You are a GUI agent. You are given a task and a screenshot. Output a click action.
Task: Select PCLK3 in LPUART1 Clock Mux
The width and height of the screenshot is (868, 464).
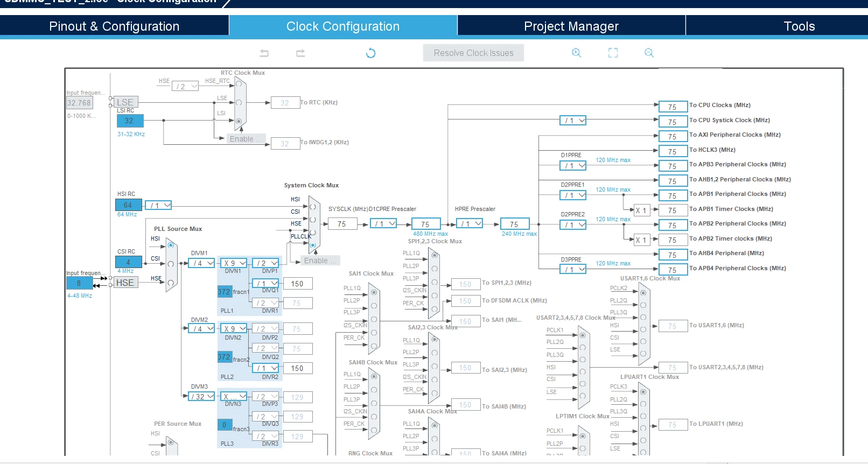(643, 391)
